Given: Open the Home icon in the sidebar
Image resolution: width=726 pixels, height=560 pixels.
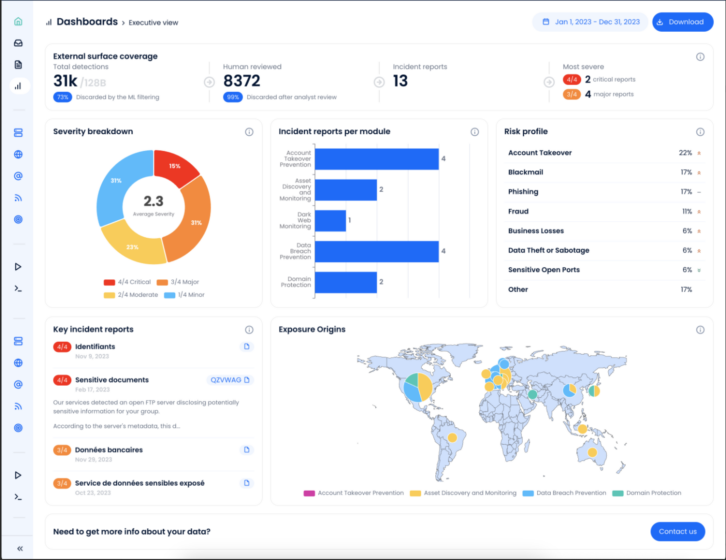Looking at the screenshot, I should coord(18,21).
